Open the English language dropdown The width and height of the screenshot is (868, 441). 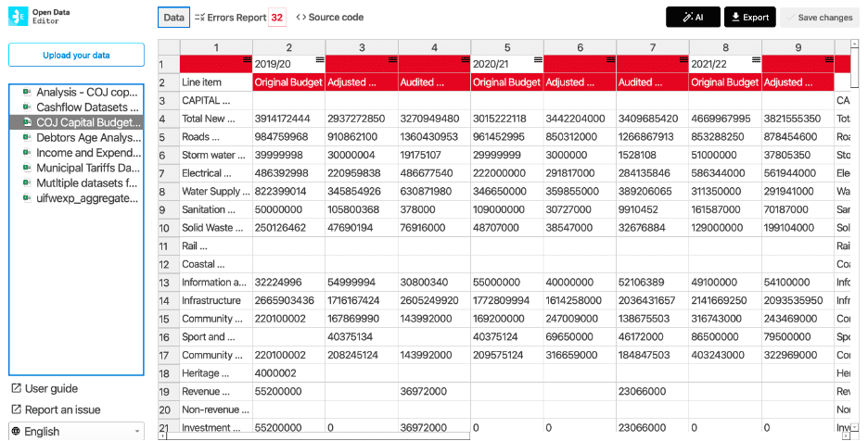(x=76, y=431)
